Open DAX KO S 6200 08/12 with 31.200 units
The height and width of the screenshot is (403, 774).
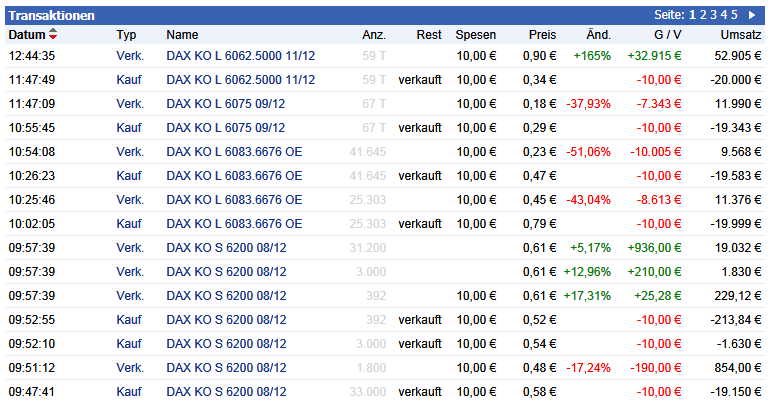(x=226, y=247)
